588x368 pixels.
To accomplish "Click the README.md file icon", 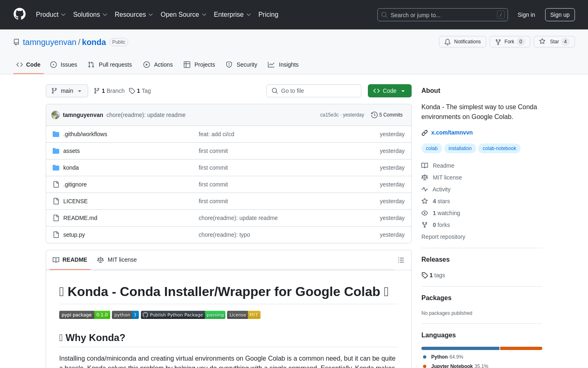I will (56, 218).
